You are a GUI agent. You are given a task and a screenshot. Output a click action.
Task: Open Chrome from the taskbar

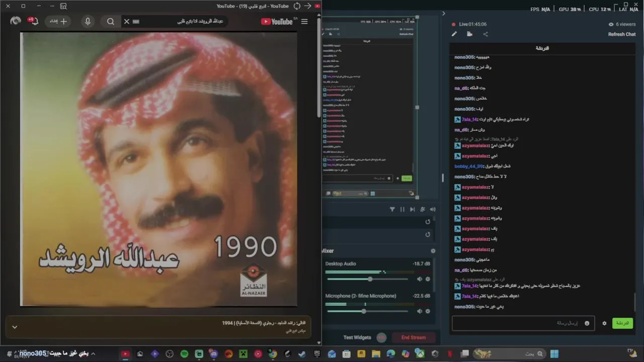point(272,354)
